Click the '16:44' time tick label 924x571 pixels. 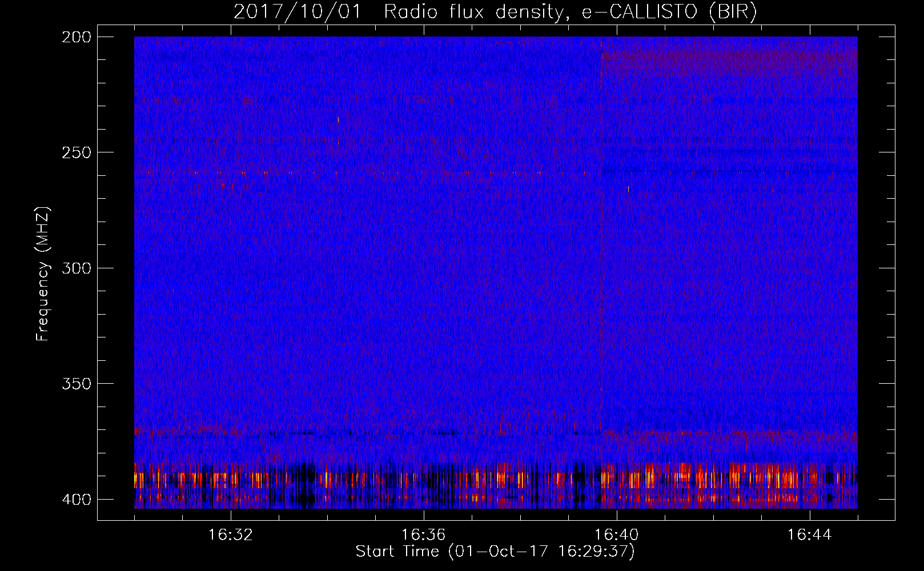click(810, 535)
